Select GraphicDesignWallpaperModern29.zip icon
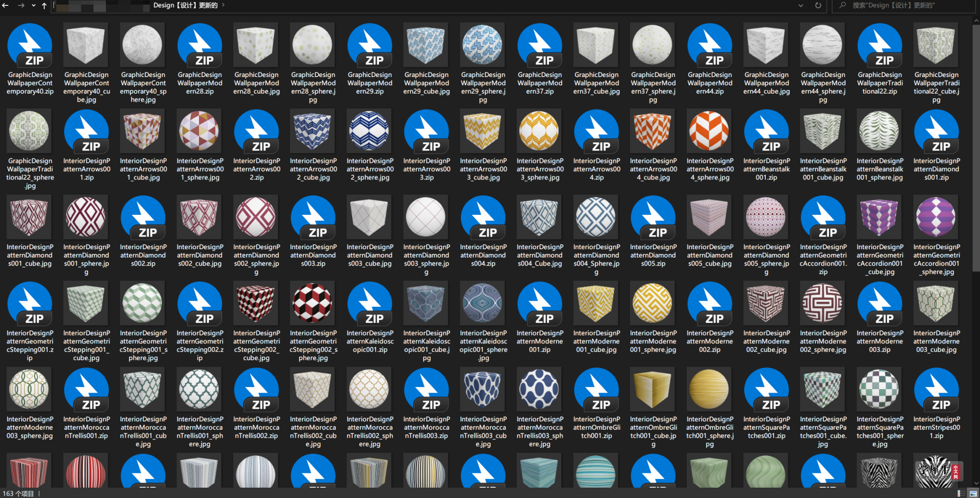Screen dimensions: 980x498 click(370, 45)
